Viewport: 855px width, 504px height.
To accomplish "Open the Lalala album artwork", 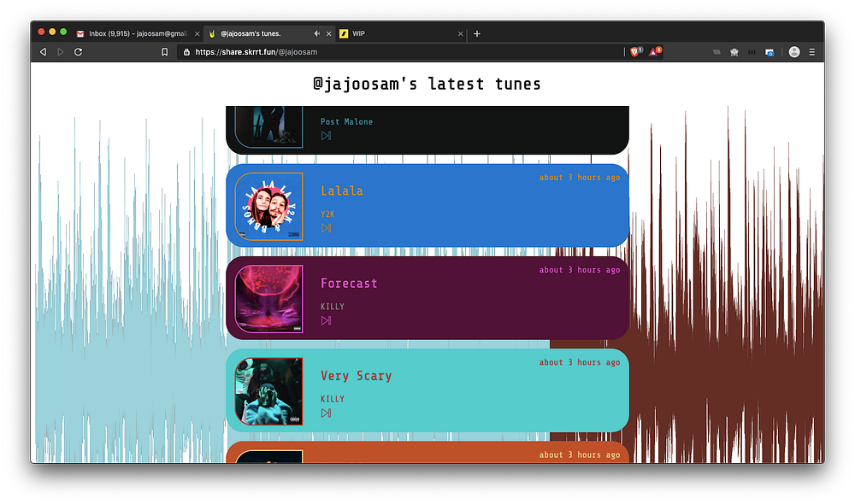I will (268, 207).
